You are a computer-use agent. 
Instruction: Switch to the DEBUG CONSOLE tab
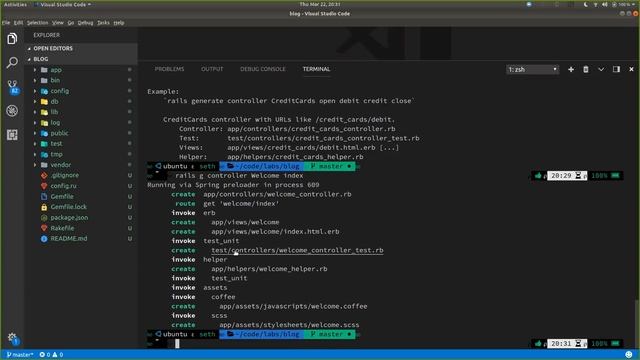point(263,69)
